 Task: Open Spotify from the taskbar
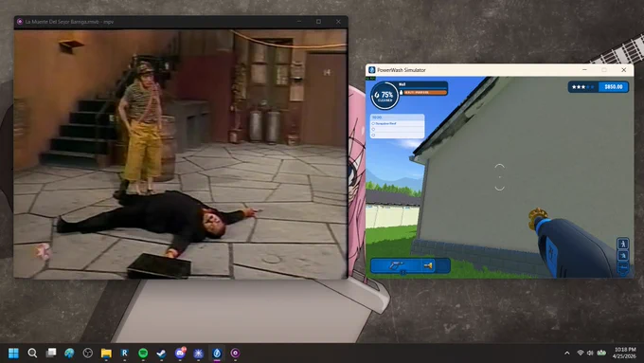[143, 353]
